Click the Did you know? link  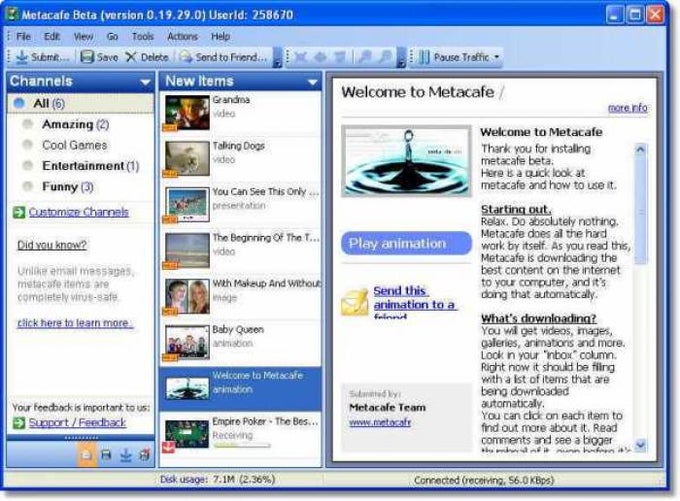[52, 245]
